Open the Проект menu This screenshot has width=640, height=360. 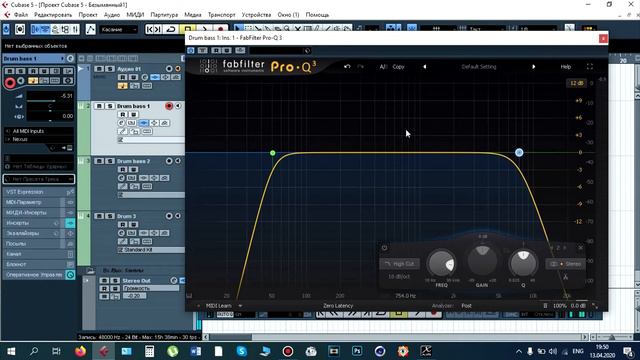coord(88,15)
